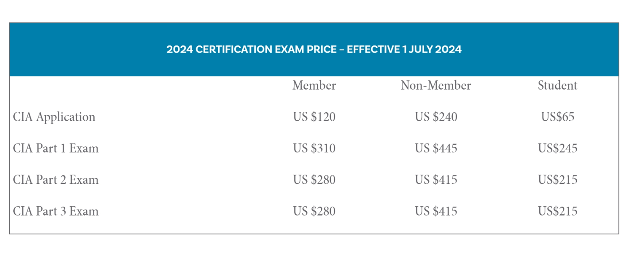Image resolution: width=644 pixels, height=257 pixels.
Task: Select the US $240 non-member application price
Action: pos(436,117)
